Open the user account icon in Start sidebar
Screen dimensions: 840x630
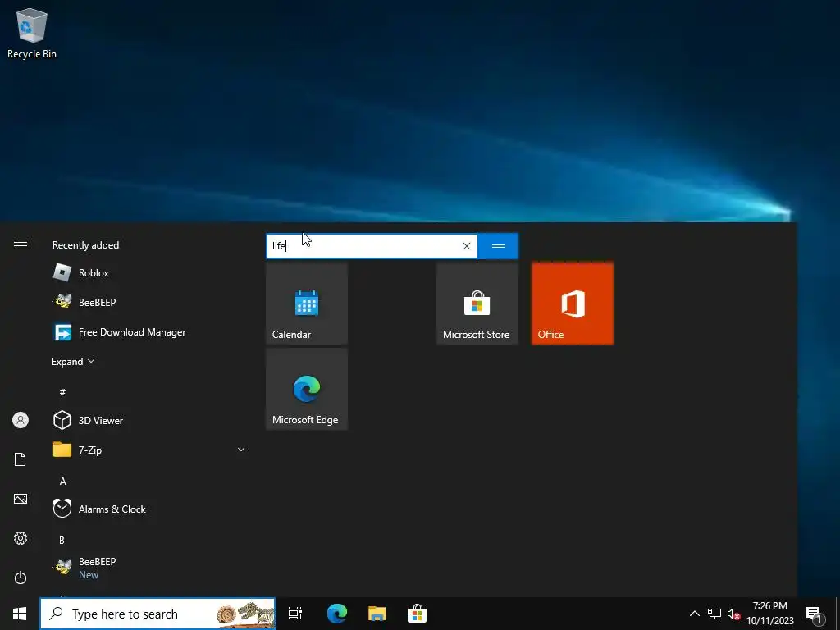tap(21, 420)
